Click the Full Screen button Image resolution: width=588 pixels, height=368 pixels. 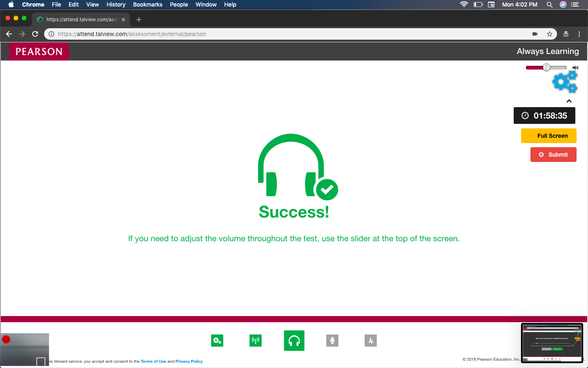point(549,136)
